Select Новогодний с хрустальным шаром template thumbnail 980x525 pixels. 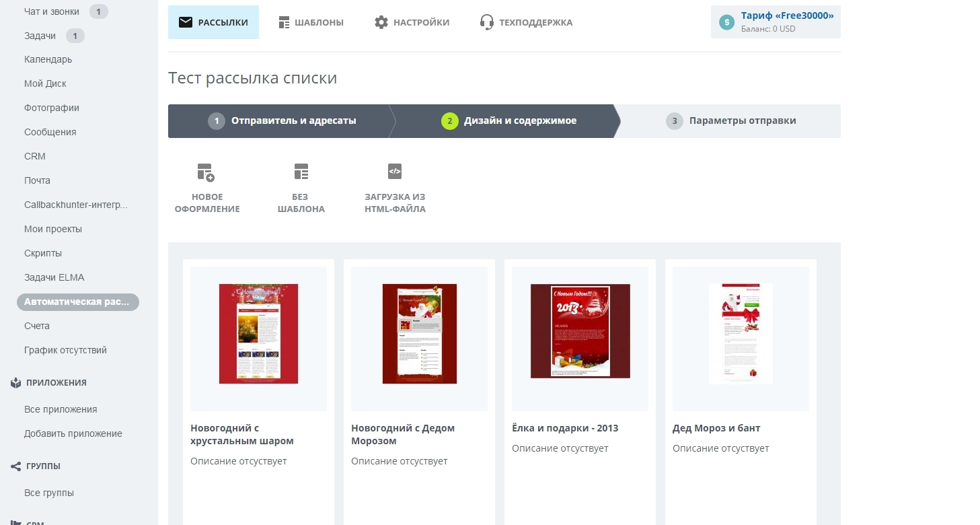258,334
